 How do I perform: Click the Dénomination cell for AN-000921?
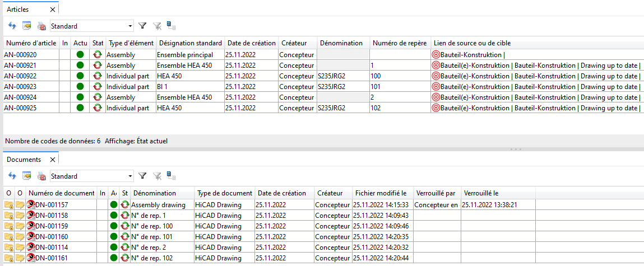342,66
